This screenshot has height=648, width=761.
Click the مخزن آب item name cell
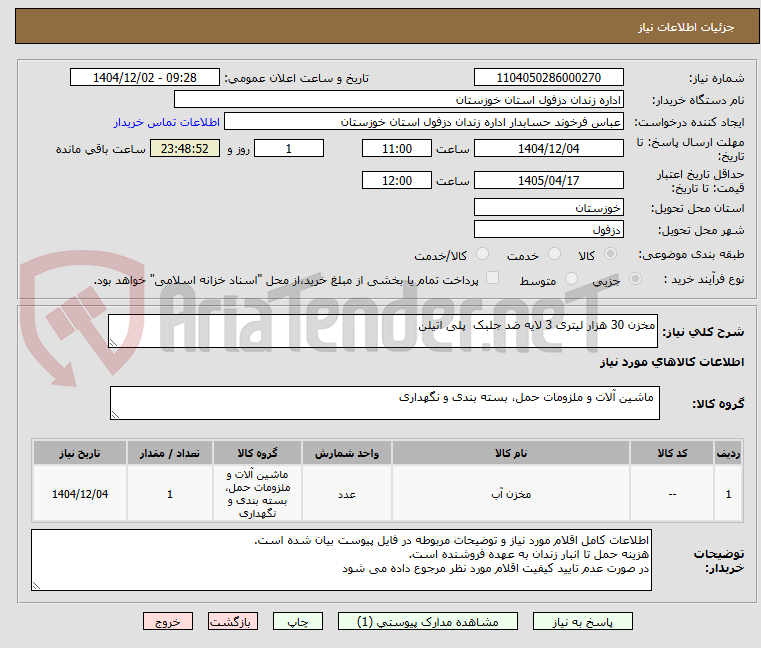(x=511, y=494)
